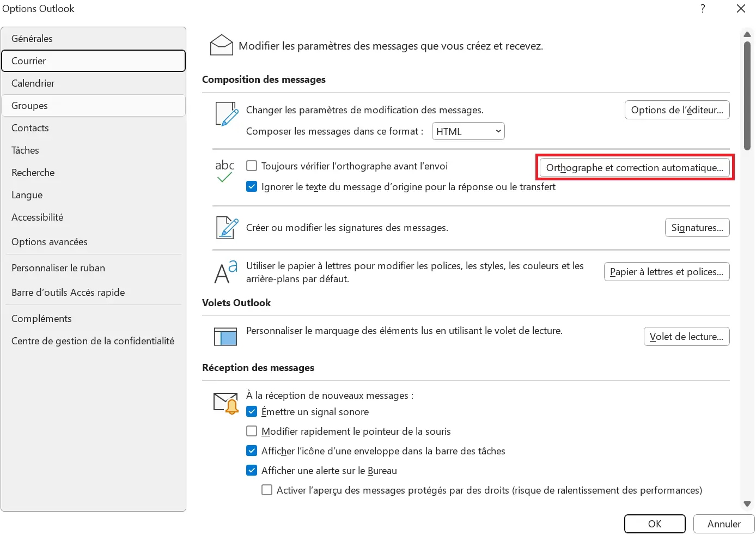The height and width of the screenshot is (535, 756).
Task: Click the envelope icon beside the header text
Action: [x=221, y=45]
